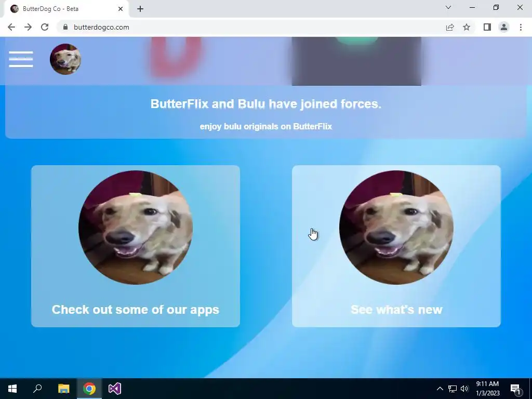Restore down the browser window
Screen dimensions: 532x399
click(496, 7)
